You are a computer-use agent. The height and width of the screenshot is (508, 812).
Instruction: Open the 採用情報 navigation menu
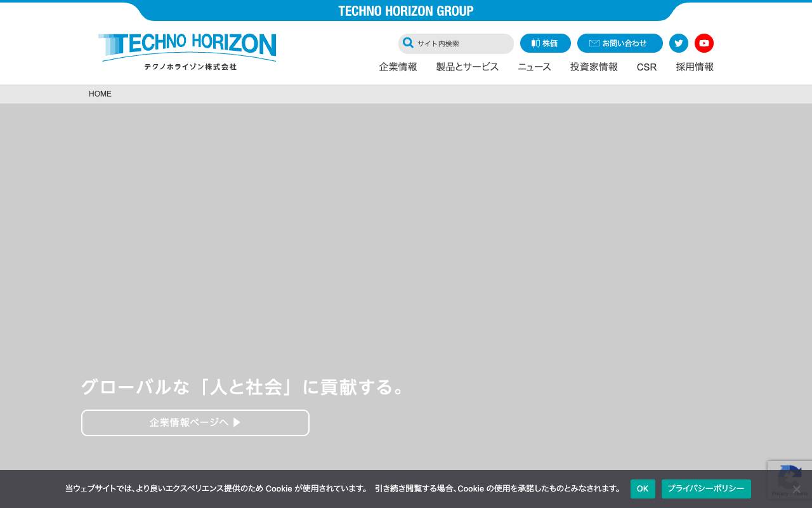click(x=695, y=67)
